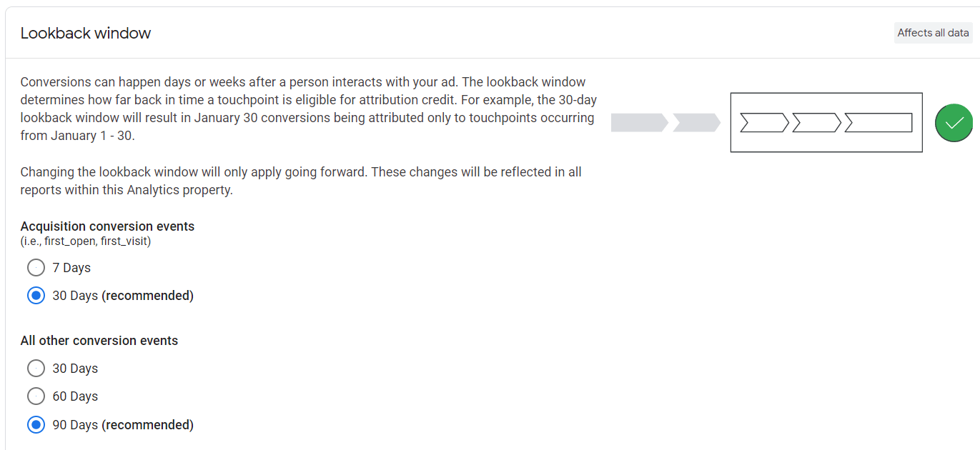Click the All other conversion events heading
The height and width of the screenshot is (450, 980).
[x=99, y=341]
